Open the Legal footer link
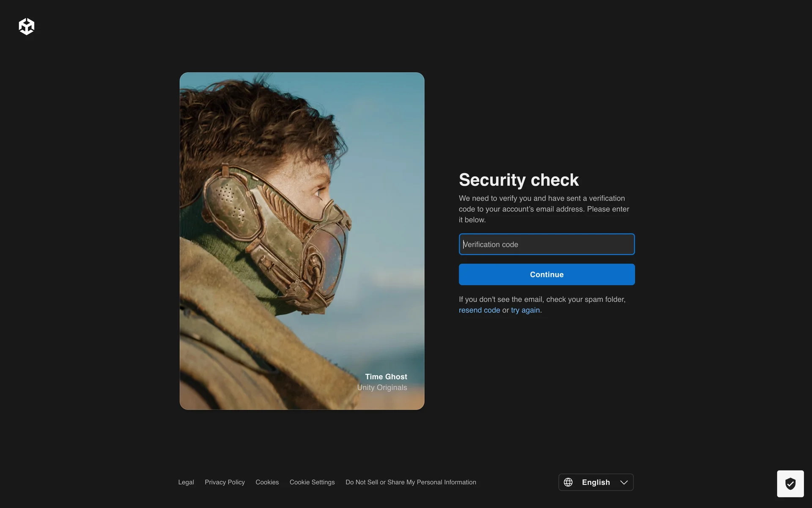 [x=186, y=482]
